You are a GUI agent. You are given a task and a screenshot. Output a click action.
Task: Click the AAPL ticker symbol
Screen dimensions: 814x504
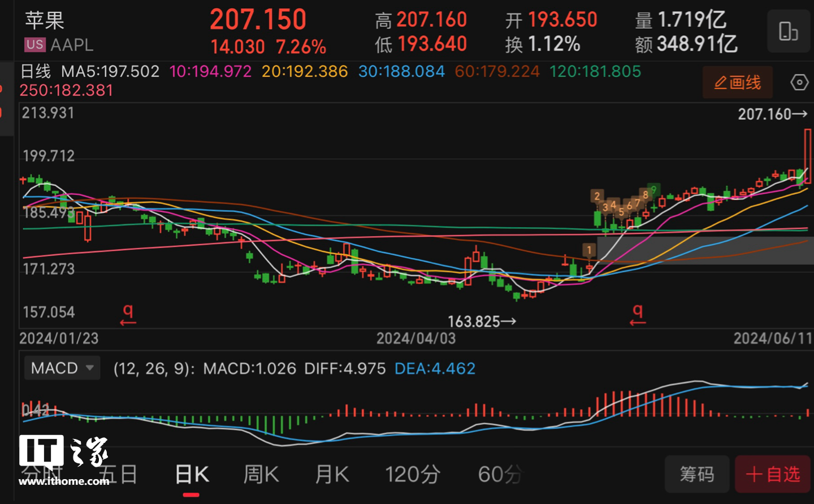[72, 45]
